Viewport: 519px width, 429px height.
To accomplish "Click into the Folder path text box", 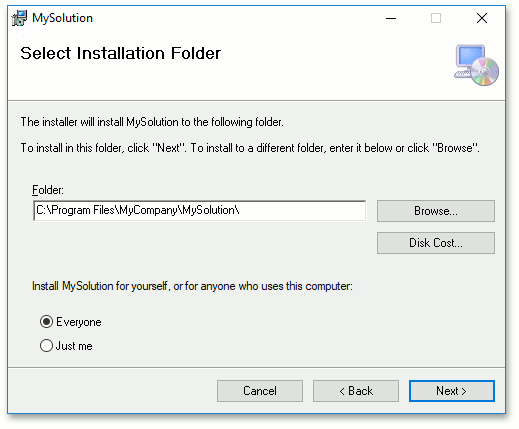I will point(199,210).
